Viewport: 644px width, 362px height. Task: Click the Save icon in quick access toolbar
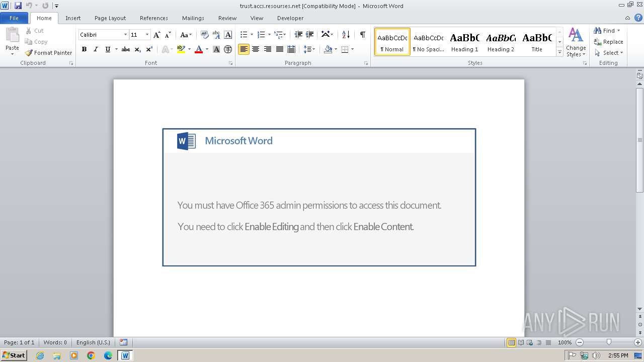[18, 6]
